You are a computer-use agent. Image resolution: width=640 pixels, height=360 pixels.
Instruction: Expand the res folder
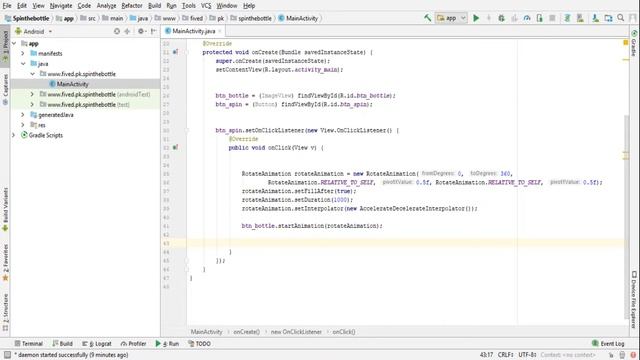pos(23,125)
